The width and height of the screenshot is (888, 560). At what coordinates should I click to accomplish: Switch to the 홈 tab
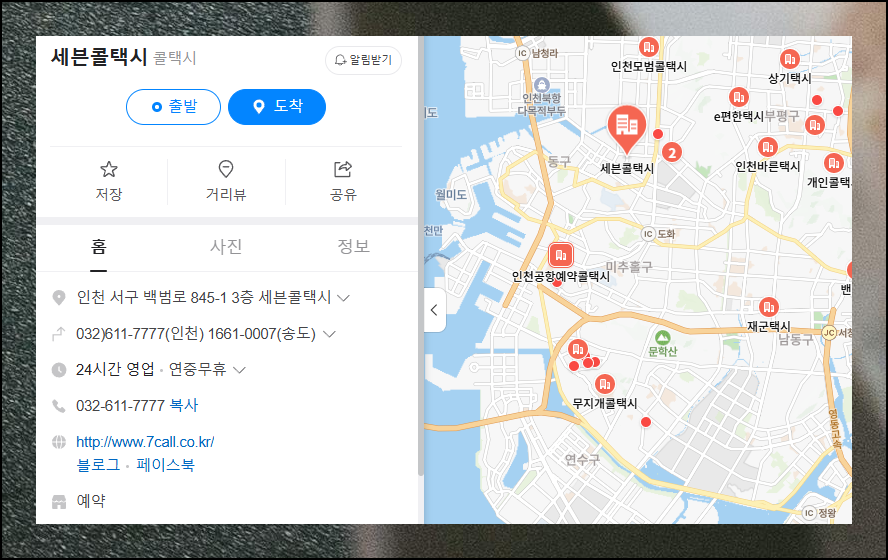tap(99, 246)
